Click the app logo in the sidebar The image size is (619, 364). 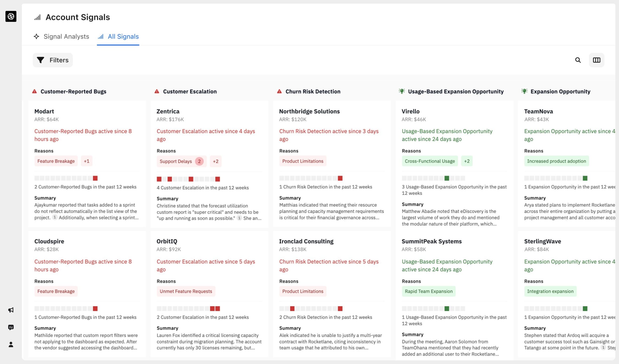coord(11,16)
